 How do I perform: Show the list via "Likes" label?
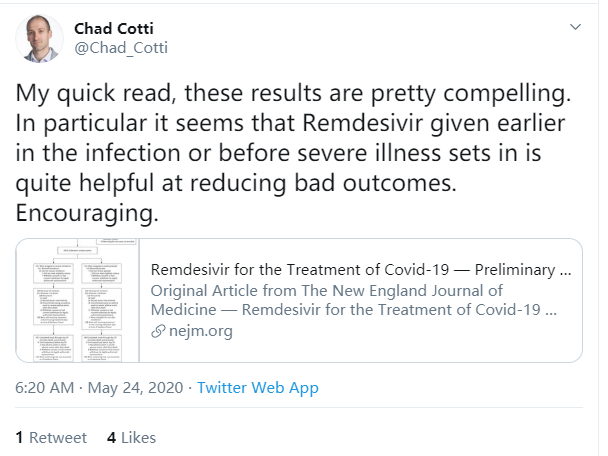click(x=137, y=437)
